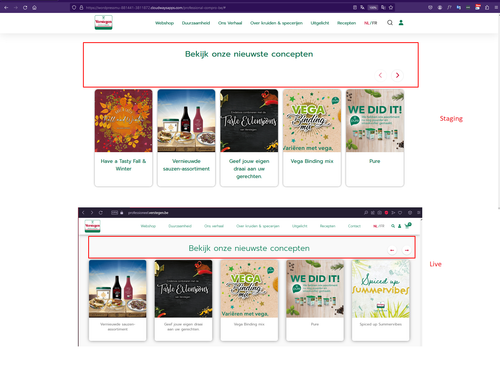Click 'Spiced up Summervibes' caption
Image resolution: width=500 pixels, height=386 pixels.
tap(380, 324)
